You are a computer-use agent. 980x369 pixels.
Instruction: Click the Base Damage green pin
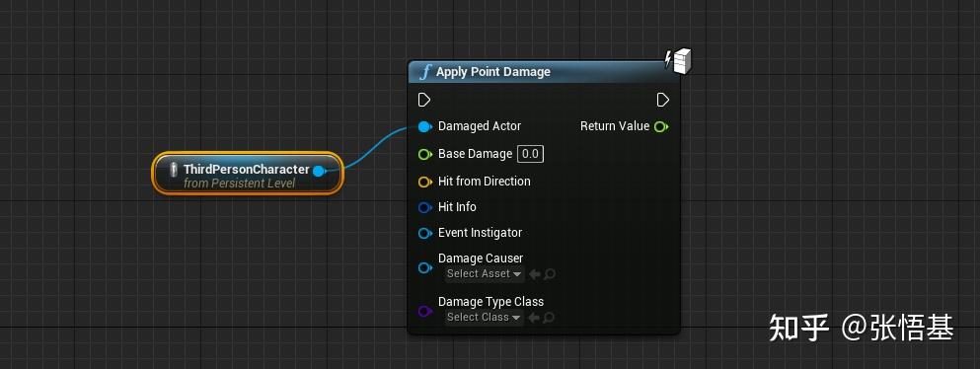tap(425, 154)
